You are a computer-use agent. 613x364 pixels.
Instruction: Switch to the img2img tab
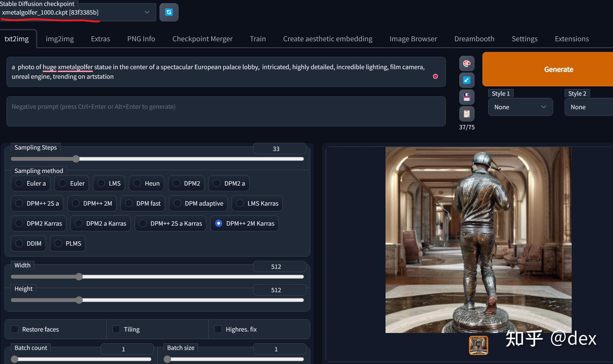click(x=60, y=39)
